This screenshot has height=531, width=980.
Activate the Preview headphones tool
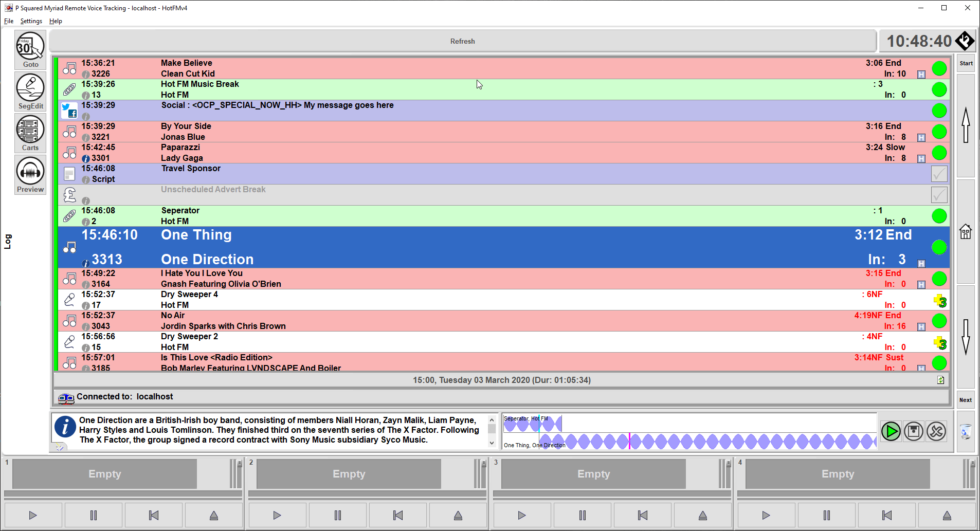pos(30,174)
